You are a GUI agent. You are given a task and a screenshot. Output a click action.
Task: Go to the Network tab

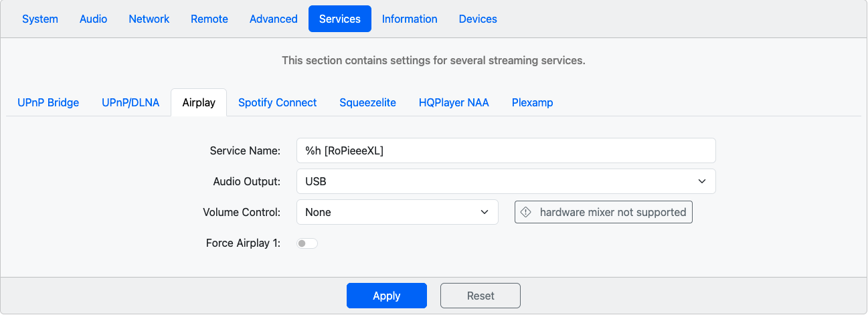point(149,19)
